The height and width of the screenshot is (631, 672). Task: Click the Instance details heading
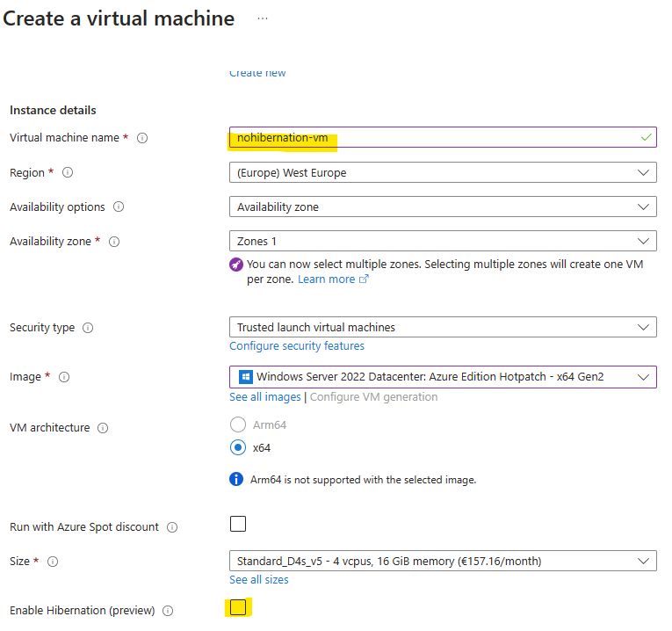tap(53, 110)
